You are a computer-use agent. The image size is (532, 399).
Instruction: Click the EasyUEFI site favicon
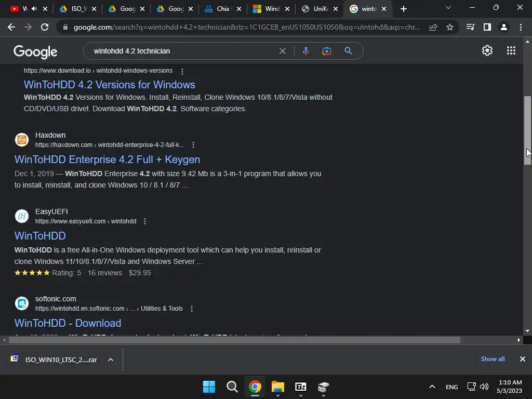point(22,216)
